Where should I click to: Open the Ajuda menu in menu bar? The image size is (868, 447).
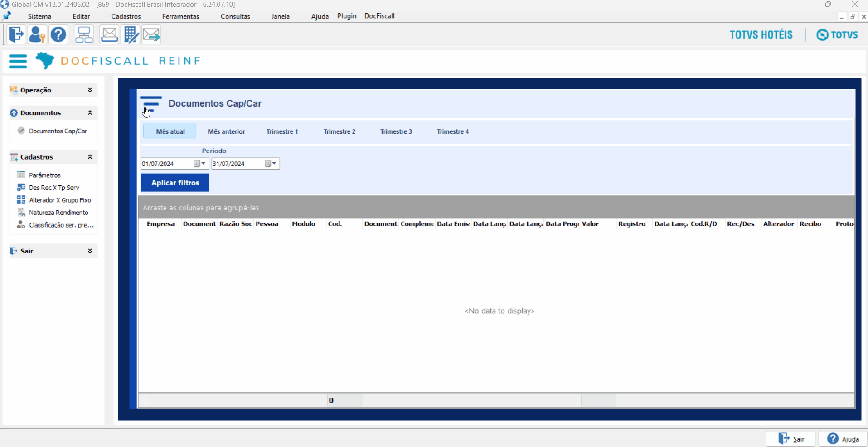pyautogui.click(x=320, y=16)
